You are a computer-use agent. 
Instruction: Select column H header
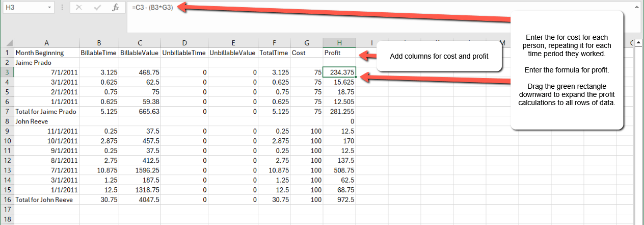click(x=339, y=43)
